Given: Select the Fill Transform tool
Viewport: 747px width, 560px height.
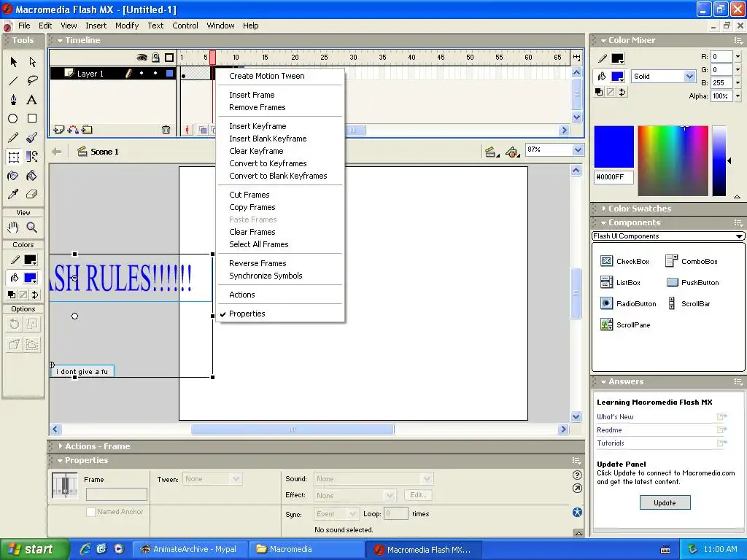Looking at the screenshot, I should tap(32, 157).
